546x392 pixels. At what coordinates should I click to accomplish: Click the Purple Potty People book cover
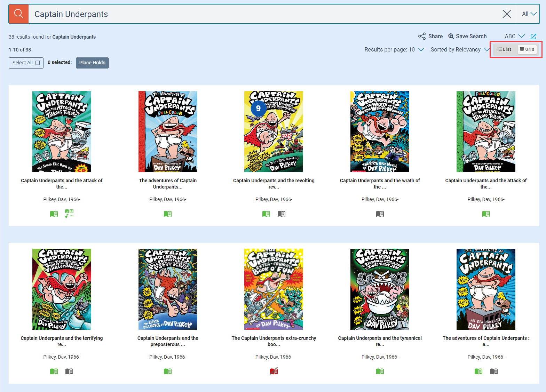tap(168, 289)
